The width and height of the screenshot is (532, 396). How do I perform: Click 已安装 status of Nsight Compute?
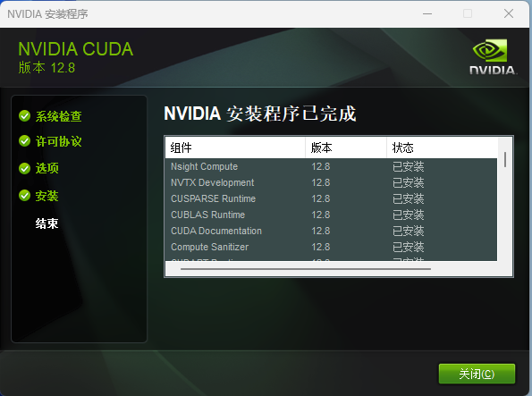[408, 166]
